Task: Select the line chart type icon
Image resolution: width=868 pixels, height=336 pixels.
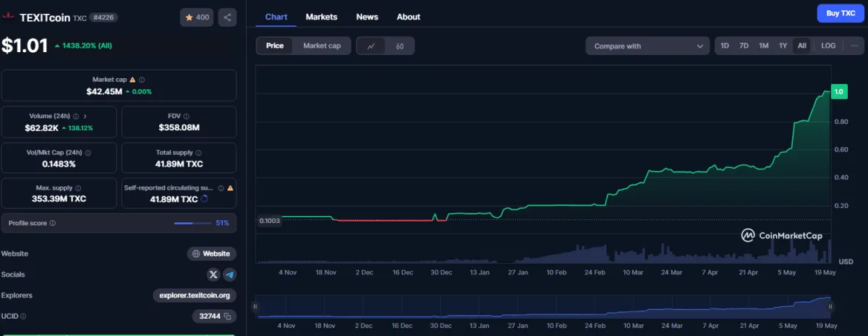Action: point(371,46)
